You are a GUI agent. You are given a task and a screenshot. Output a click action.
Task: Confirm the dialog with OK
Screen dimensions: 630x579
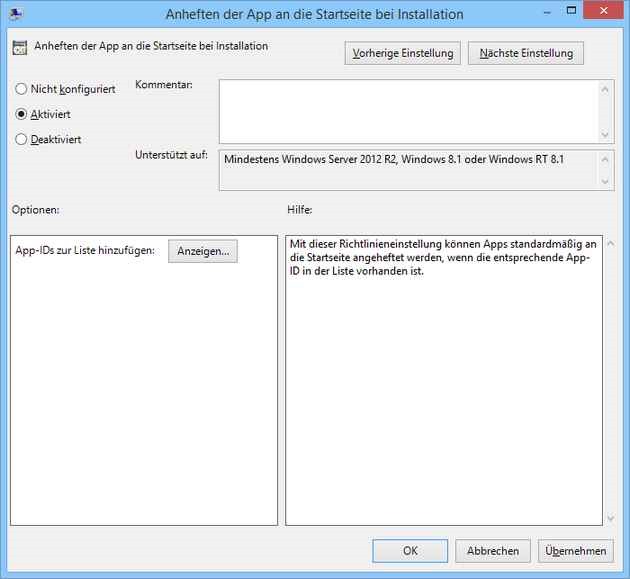pos(410,551)
